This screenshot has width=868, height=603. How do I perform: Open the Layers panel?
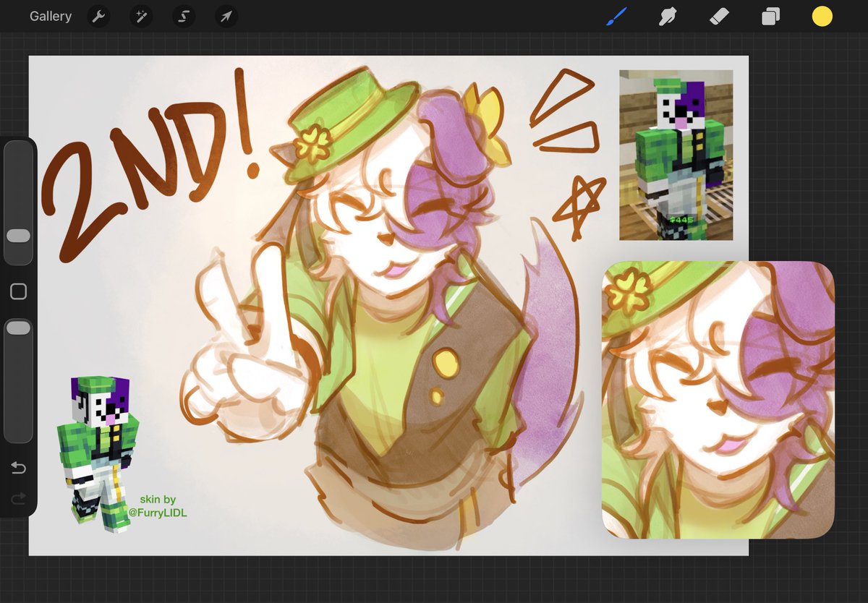click(770, 16)
